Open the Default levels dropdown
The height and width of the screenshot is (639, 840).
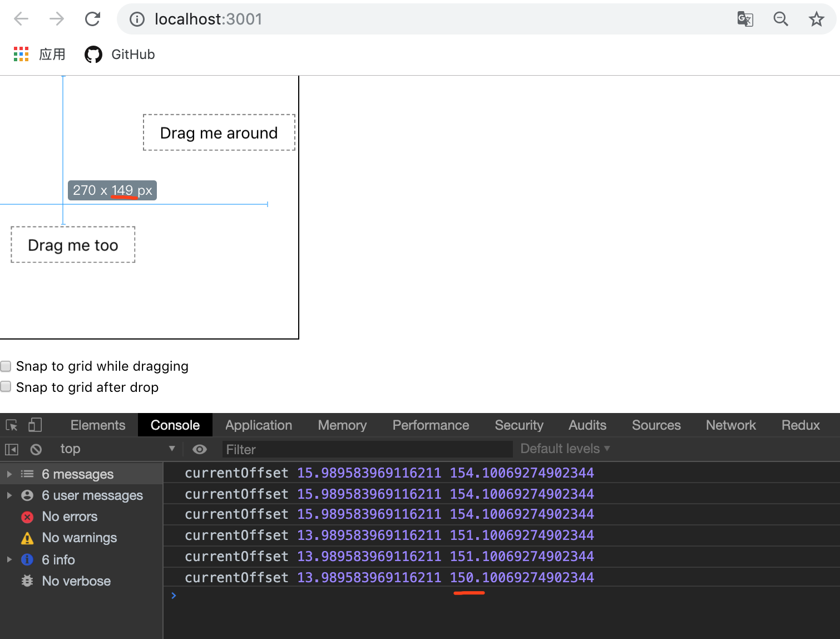pos(564,448)
